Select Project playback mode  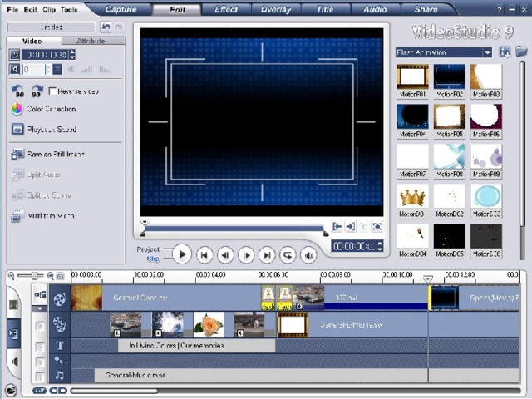coord(148,249)
